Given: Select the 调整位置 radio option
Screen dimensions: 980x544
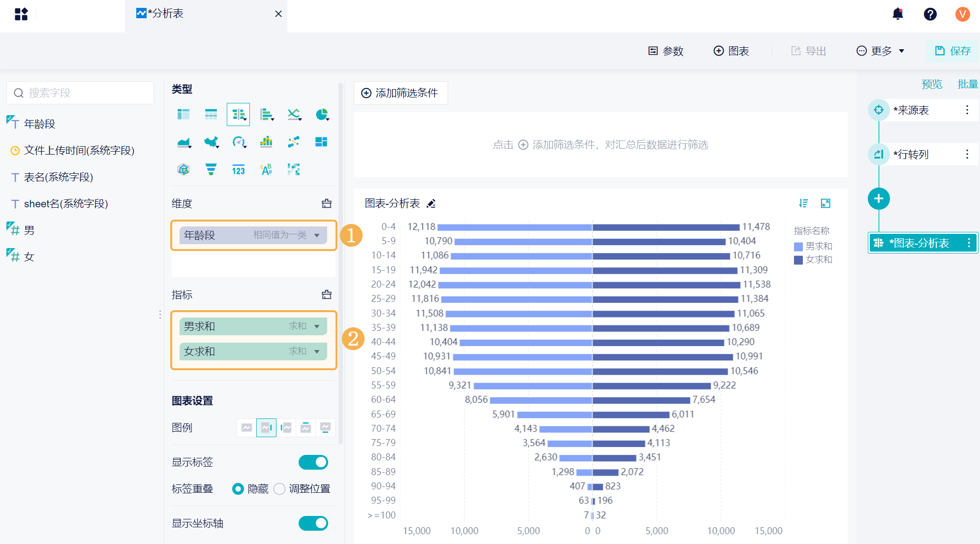Looking at the screenshot, I should click(279, 489).
